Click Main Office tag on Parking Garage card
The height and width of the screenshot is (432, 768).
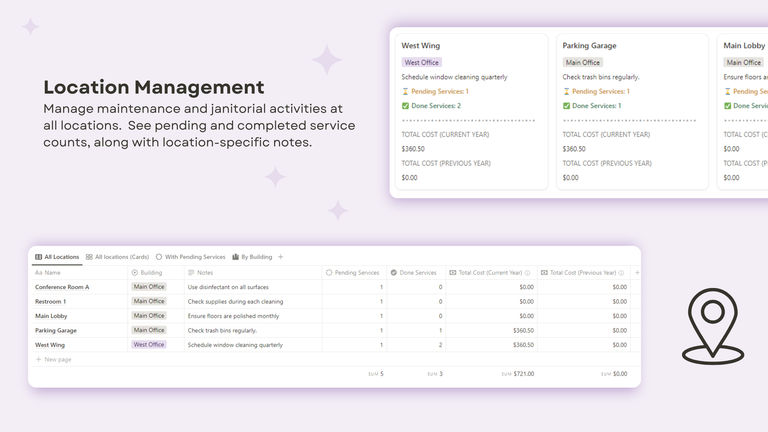pyautogui.click(x=583, y=62)
